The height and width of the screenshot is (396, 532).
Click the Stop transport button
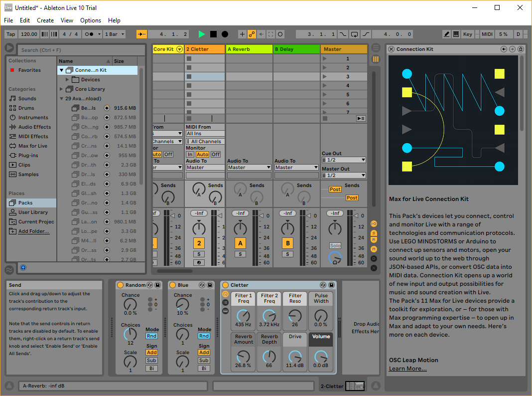coord(213,34)
